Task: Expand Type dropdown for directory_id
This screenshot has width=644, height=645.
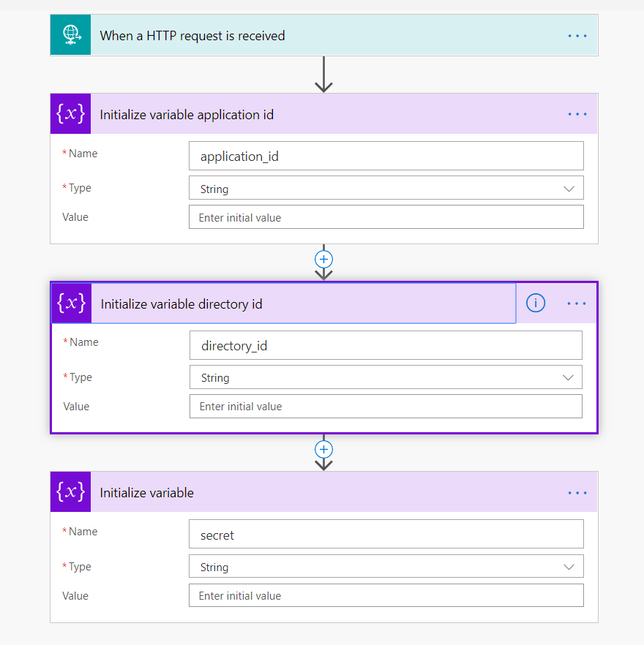Action: pyautogui.click(x=567, y=377)
